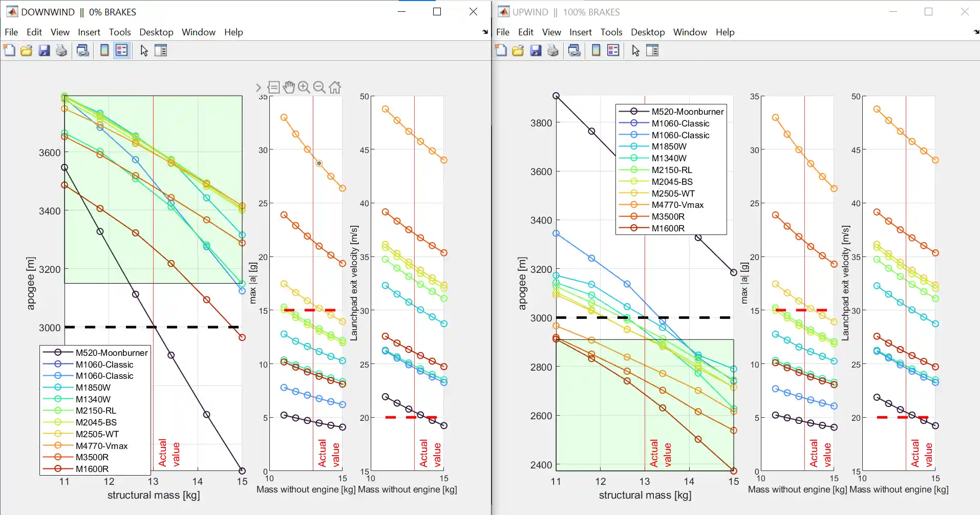Click toolbar dock arrow in DOWNWIND menu bar

(x=485, y=32)
